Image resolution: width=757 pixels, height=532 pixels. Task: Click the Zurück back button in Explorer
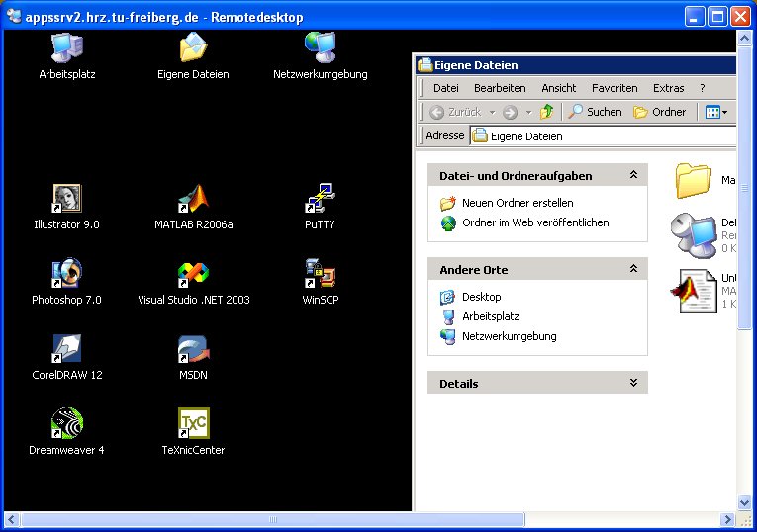click(455, 112)
